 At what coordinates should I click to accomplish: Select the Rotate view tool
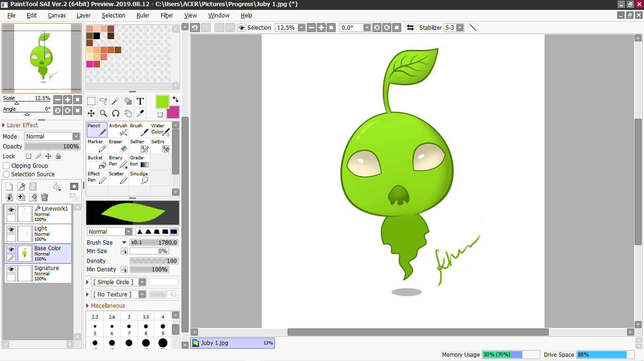click(116, 113)
